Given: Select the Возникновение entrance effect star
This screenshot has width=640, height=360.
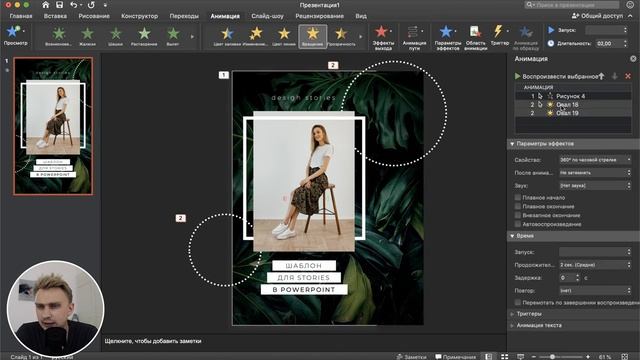Looking at the screenshot, I should (59, 33).
